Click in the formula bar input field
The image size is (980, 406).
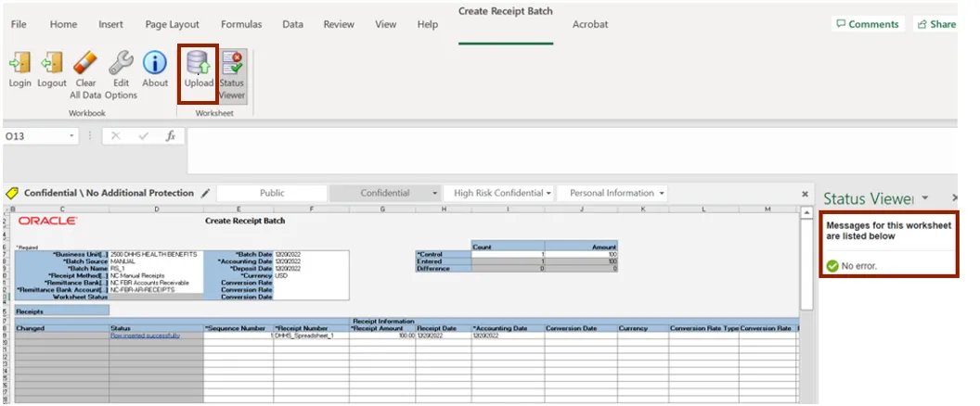[557, 136]
